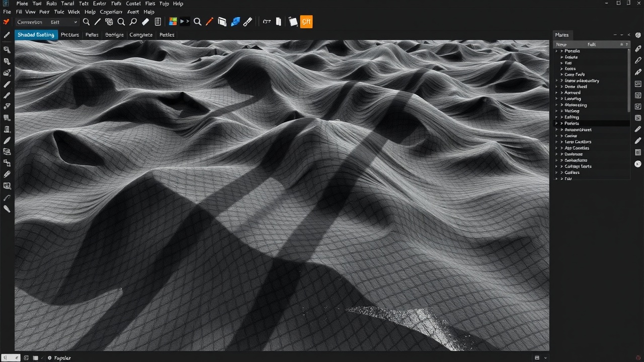The image size is (644, 362).
Task: Click the Name column header in Mates panel
Action: point(561,45)
